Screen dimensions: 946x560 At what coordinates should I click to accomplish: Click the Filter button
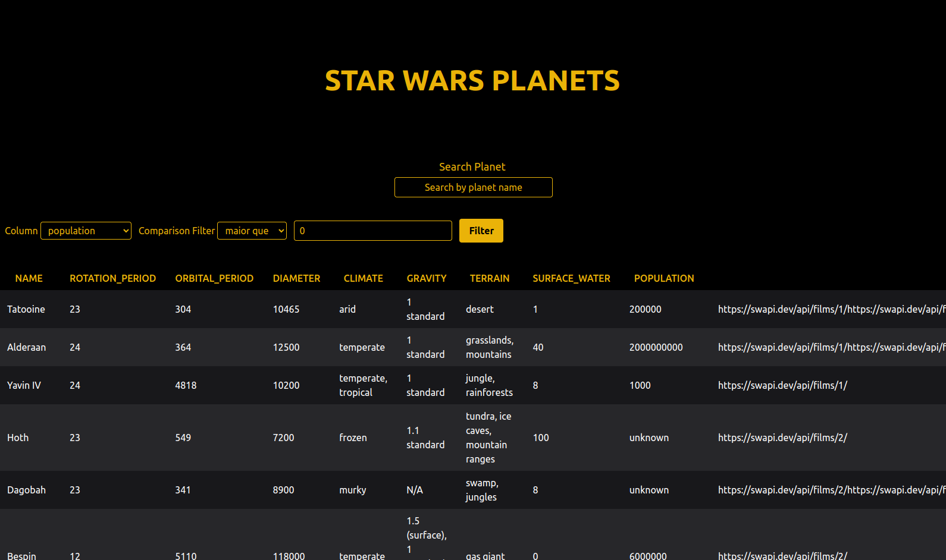(481, 231)
